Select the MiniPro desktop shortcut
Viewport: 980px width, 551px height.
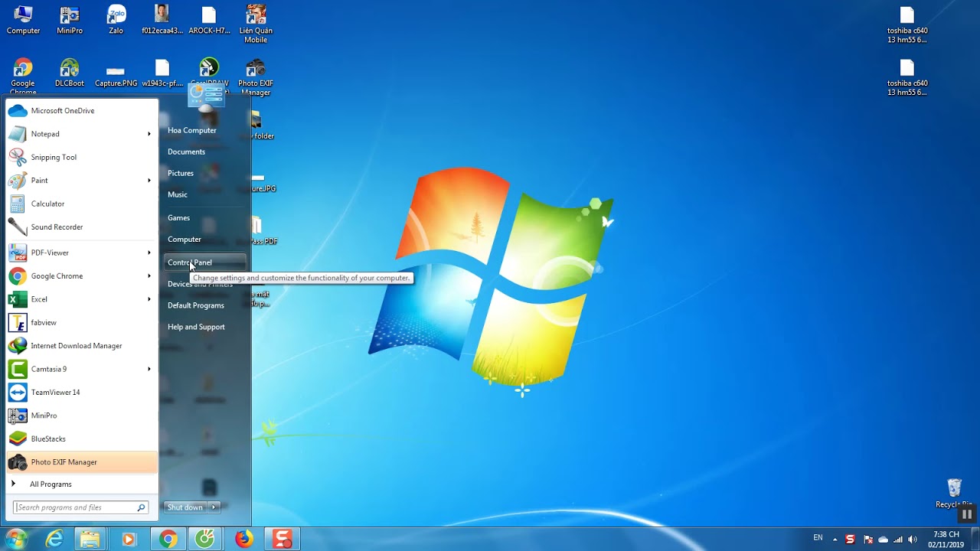click(x=70, y=20)
